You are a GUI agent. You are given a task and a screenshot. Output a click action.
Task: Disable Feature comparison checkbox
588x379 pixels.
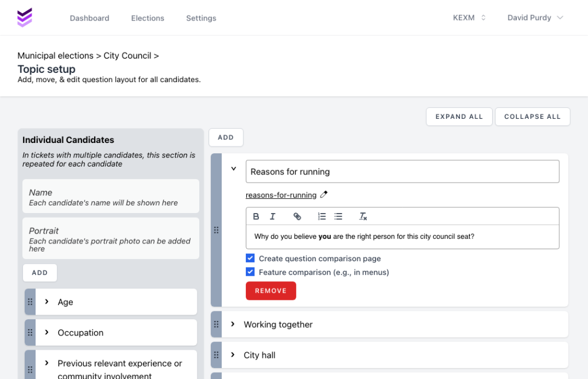coord(250,272)
